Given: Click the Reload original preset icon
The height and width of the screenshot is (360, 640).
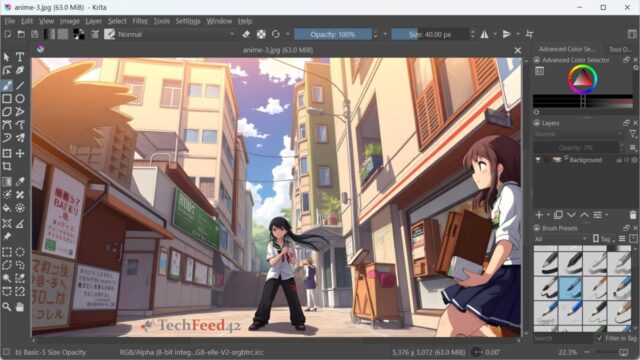Looking at the screenshot, I should coord(276,34).
